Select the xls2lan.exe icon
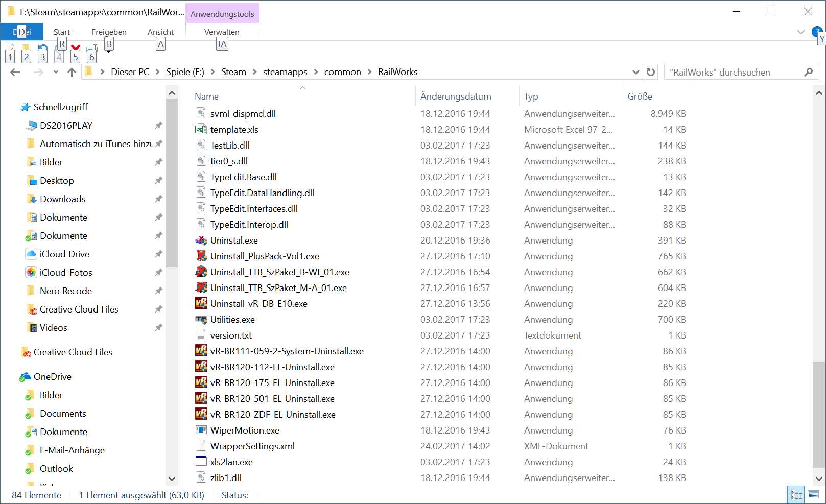 [x=201, y=462]
